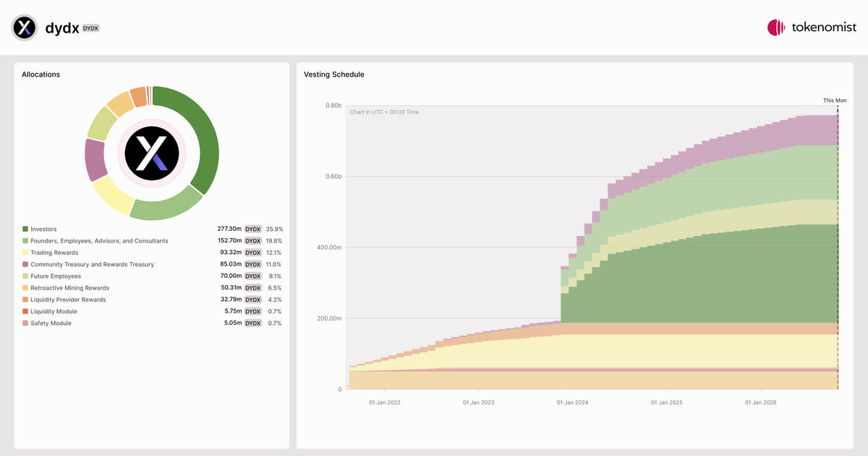Click the Vesting Schedule panel heading
The width and height of the screenshot is (868, 456).
point(334,75)
